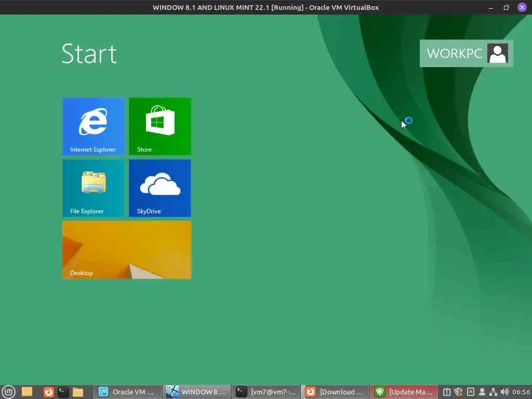Click the VirtualBox window title bar text

[265, 7]
